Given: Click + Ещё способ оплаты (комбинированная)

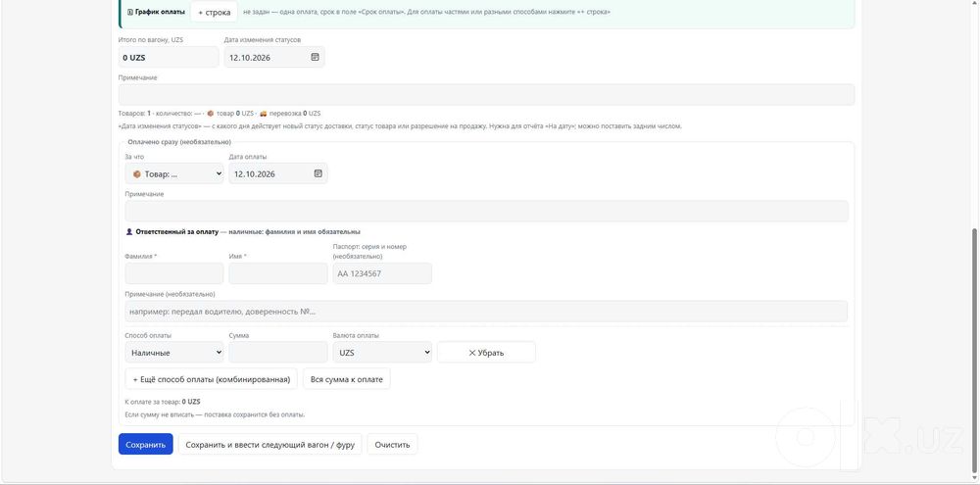Looking at the screenshot, I should [212, 379].
